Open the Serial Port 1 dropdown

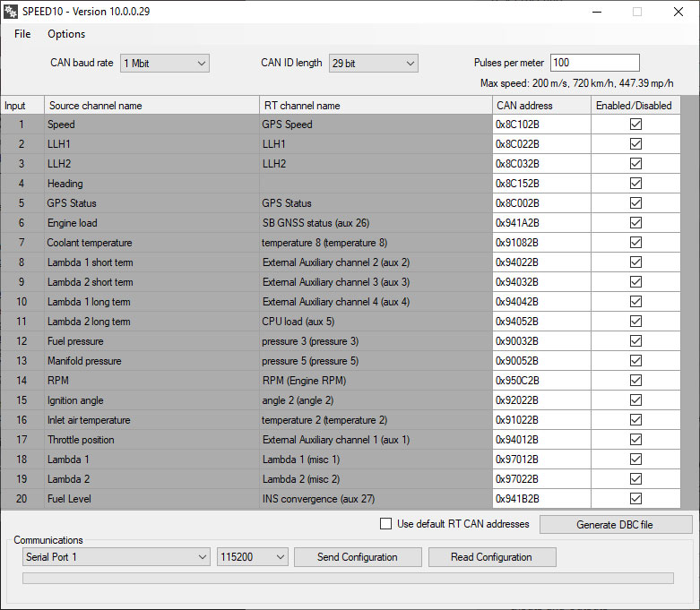(115, 557)
